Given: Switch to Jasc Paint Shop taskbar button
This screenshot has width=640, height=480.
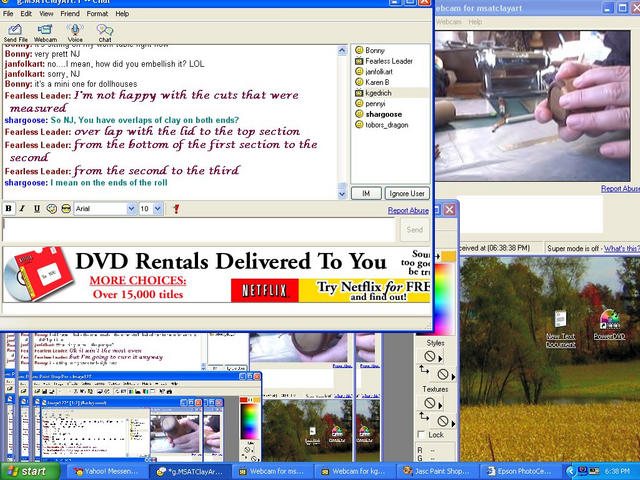Looking at the screenshot, I should (x=436, y=471).
